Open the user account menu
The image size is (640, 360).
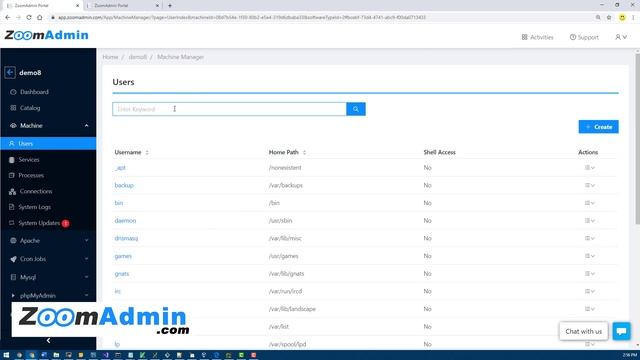[621, 37]
